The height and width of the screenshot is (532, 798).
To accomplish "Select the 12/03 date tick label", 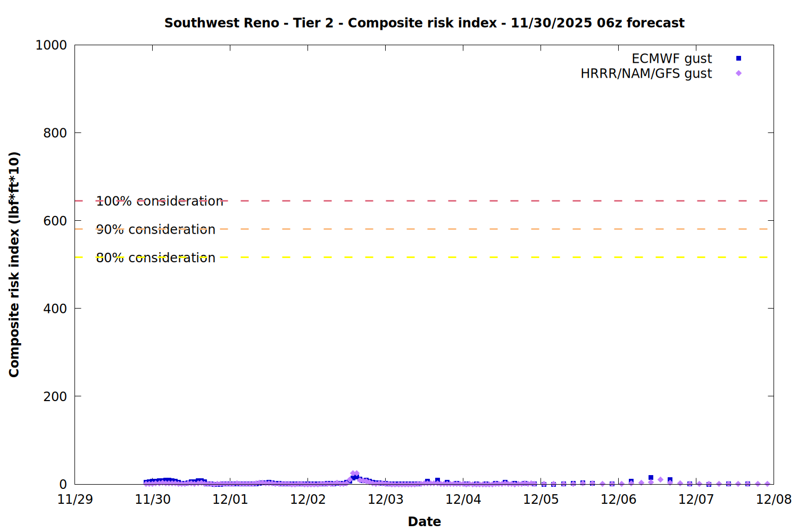I will point(386,500).
